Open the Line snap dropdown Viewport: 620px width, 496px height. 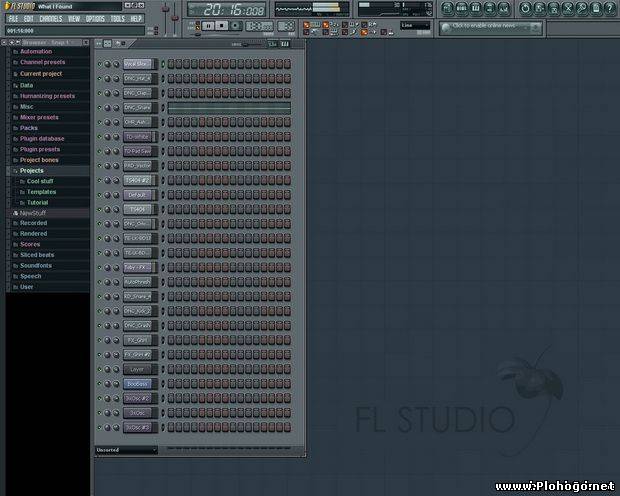pos(415,25)
